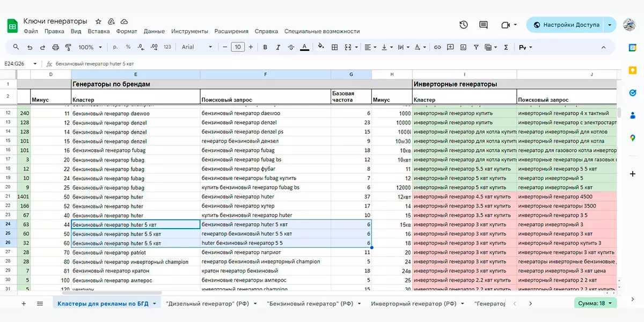644x322 pixels.
Task: Redo the last action
Action: (42, 47)
